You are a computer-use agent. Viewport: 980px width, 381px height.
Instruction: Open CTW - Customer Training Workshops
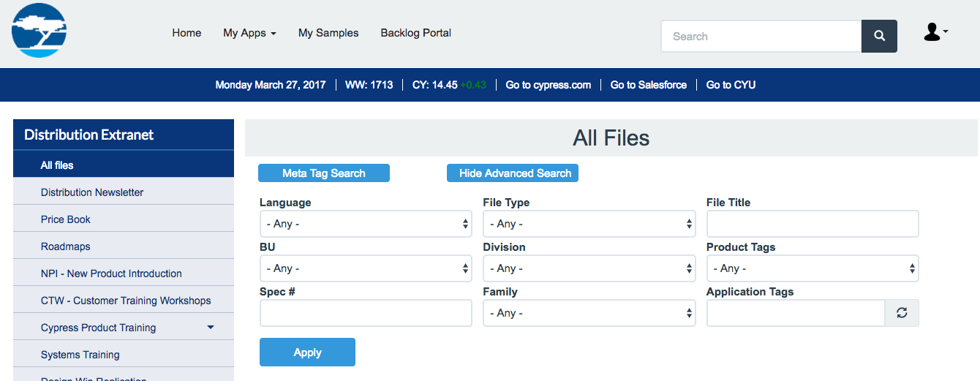pyautogui.click(x=124, y=301)
